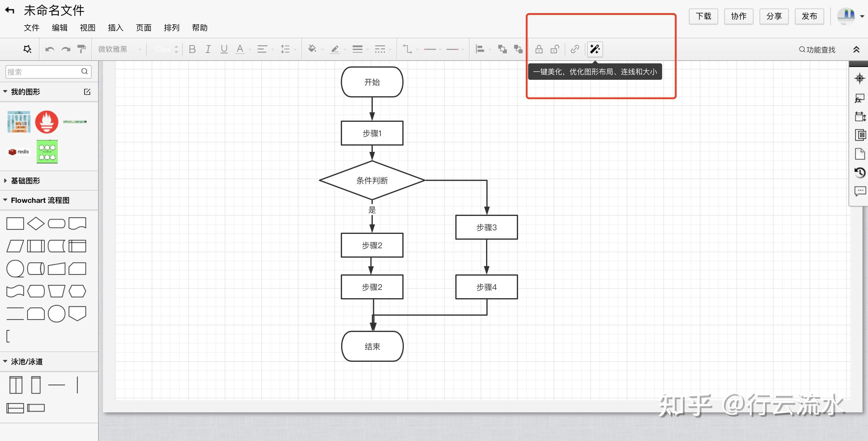
Task: Click the undo arrow icon
Action: (x=50, y=49)
